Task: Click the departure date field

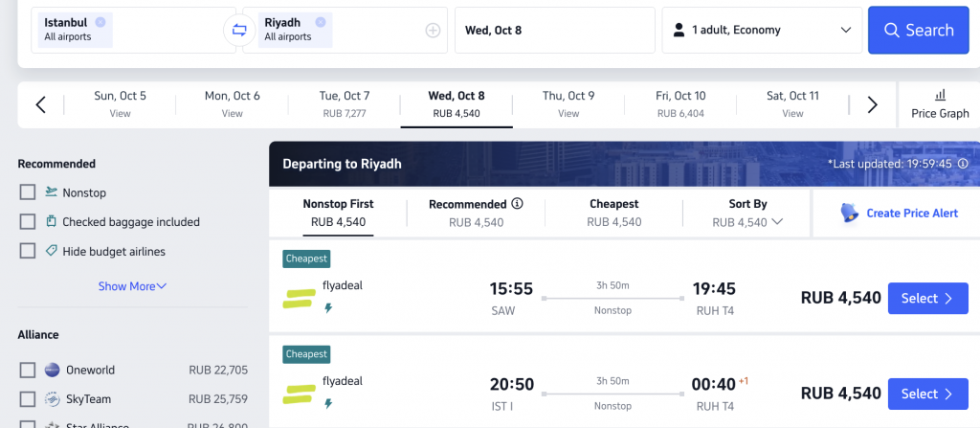Action: point(555,30)
